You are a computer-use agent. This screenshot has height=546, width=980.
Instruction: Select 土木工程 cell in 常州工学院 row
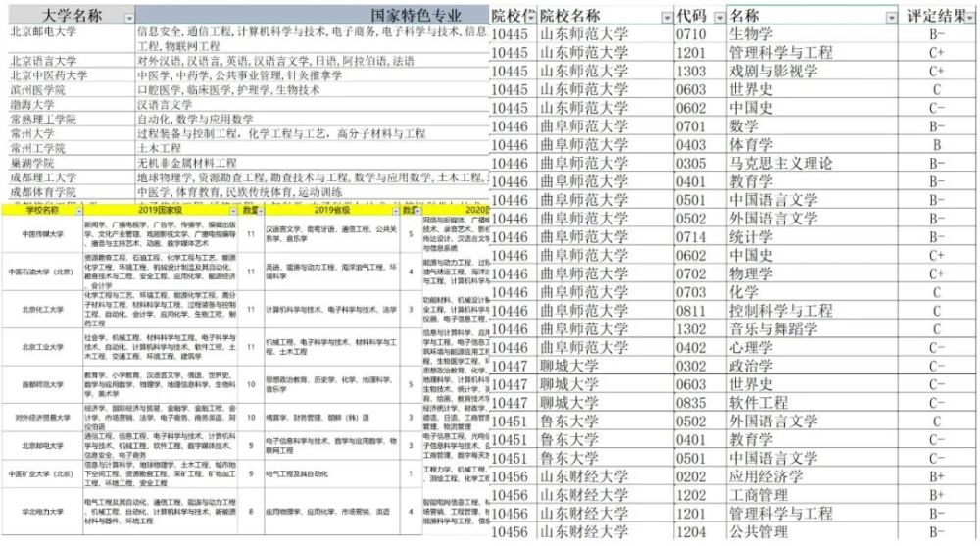pyautogui.click(x=313, y=148)
